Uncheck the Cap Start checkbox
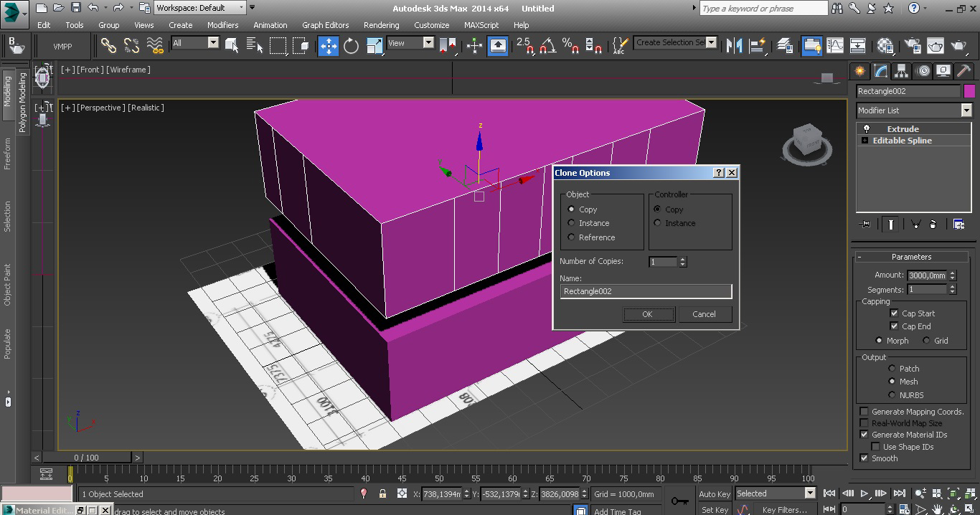The image size is (980, 515). click(x=894, y=313)
